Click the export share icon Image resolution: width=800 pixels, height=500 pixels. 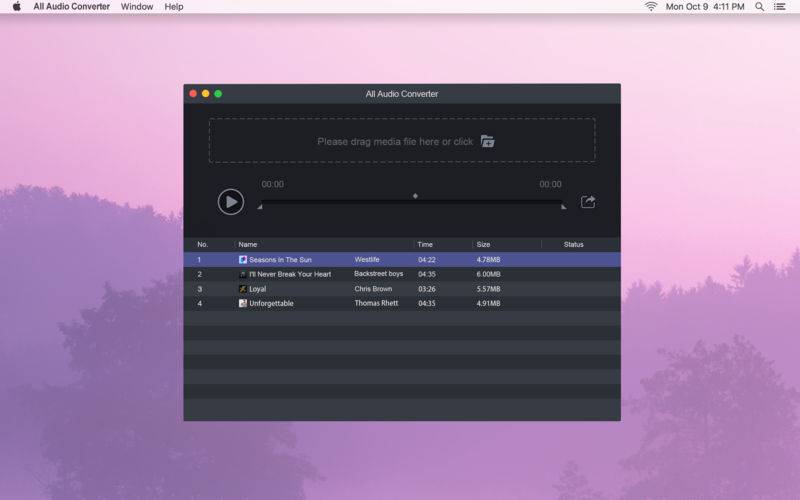[588, 202]
